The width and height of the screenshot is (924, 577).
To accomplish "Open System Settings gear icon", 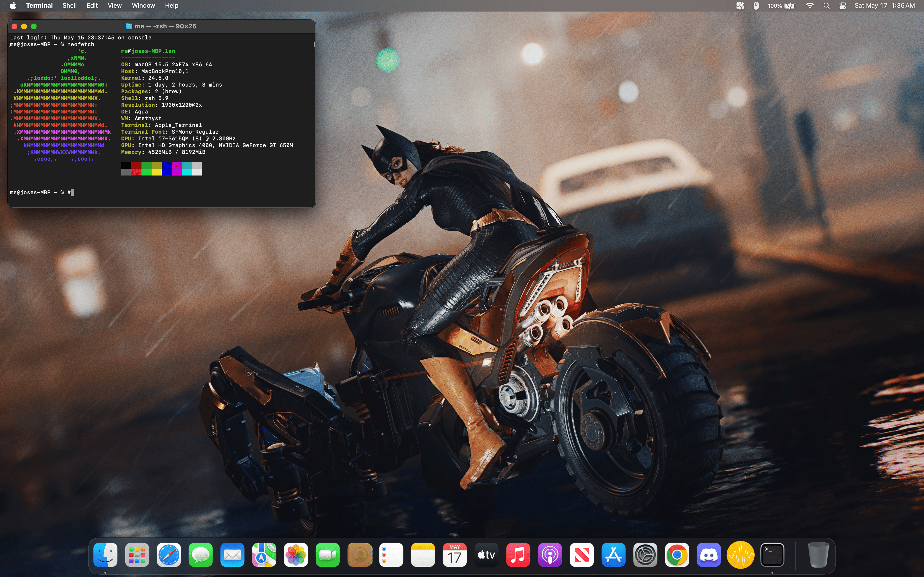I will pyautogui.click(x=645, y=554).
